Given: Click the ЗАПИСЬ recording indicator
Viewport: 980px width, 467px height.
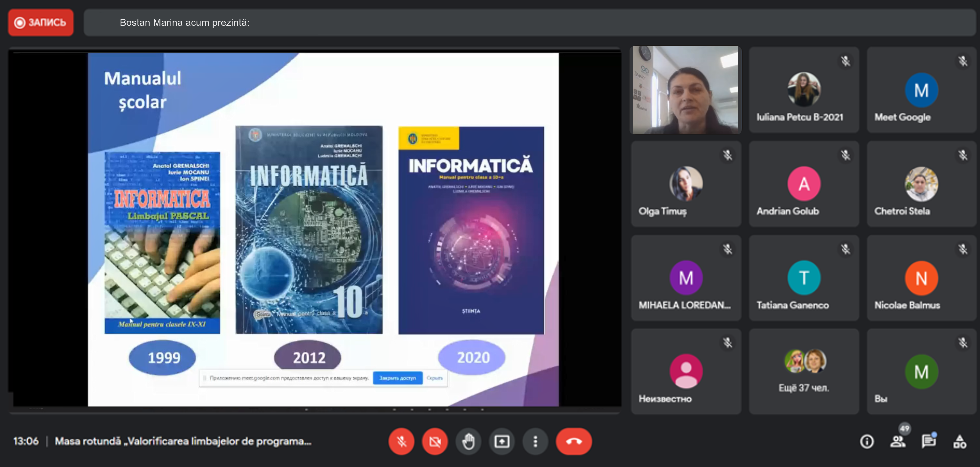Looking at the screenshot, I should click(41, 23).
